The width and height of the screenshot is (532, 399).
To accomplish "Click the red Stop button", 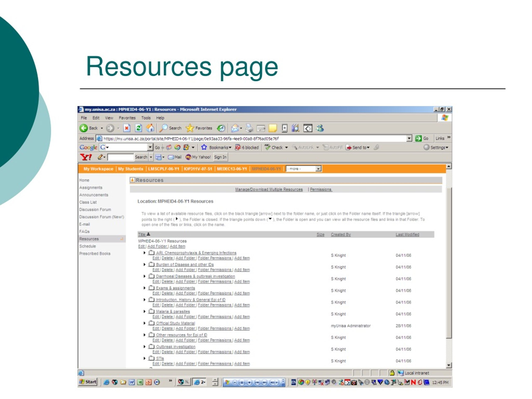I will 127,128.
